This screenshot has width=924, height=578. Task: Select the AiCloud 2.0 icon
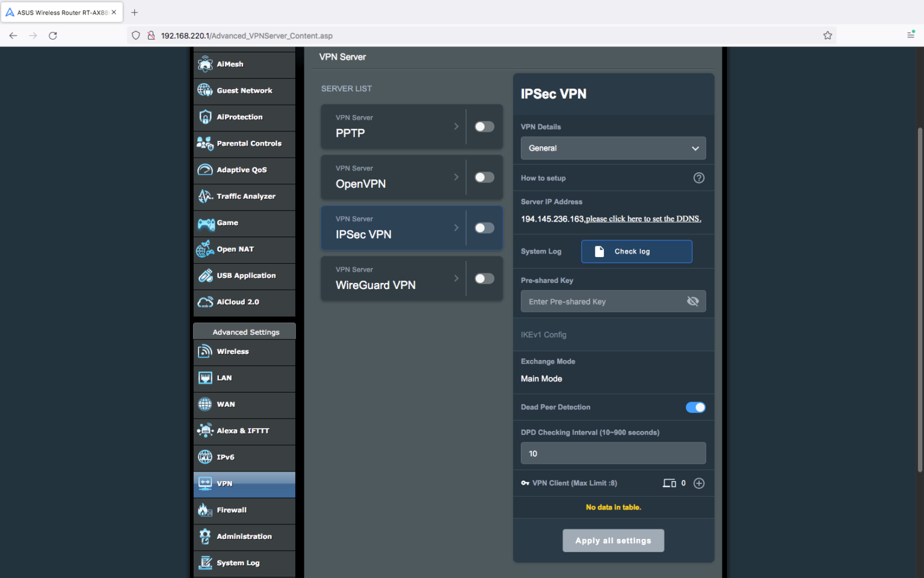coord(205,302)
